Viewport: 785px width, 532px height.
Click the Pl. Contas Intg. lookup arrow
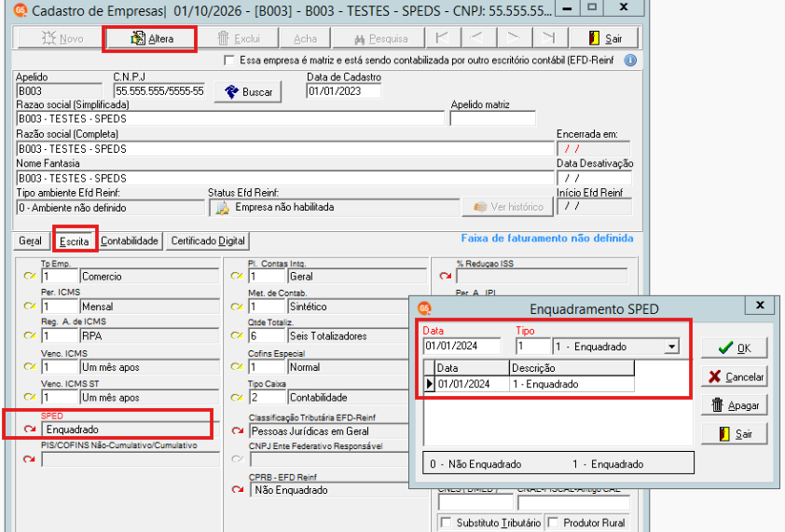point(237,276)
